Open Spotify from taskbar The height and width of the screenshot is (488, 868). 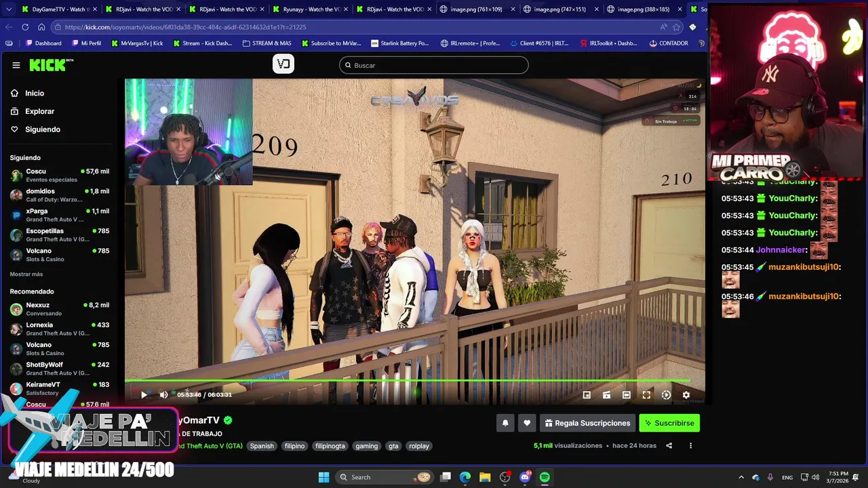[x=545, y=477]
